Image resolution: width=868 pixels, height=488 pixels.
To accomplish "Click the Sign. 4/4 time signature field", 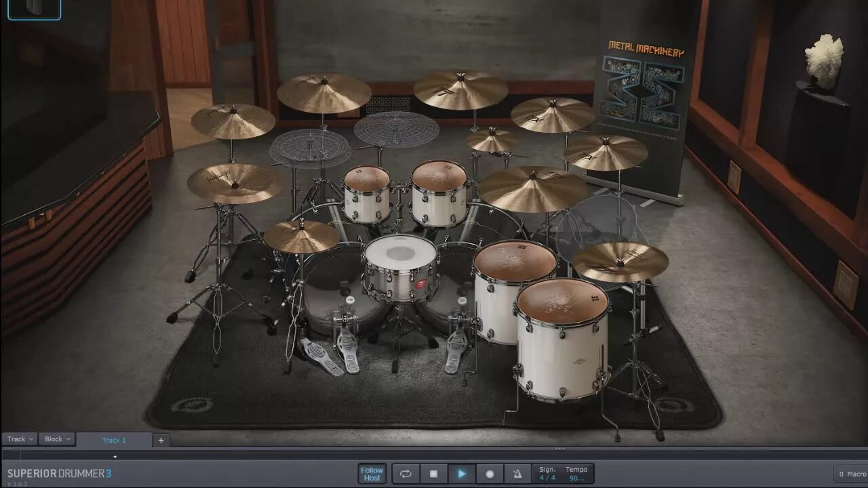I will (547, 474).
